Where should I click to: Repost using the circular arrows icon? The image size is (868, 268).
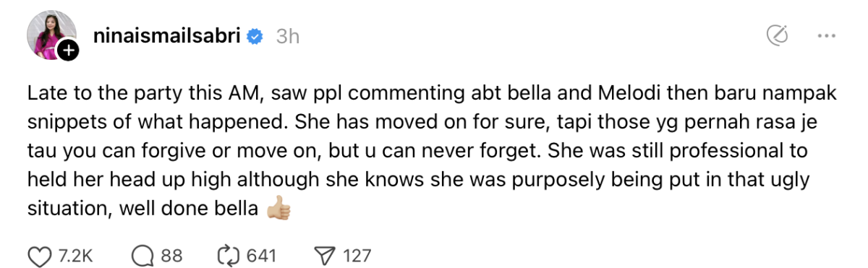229,255
